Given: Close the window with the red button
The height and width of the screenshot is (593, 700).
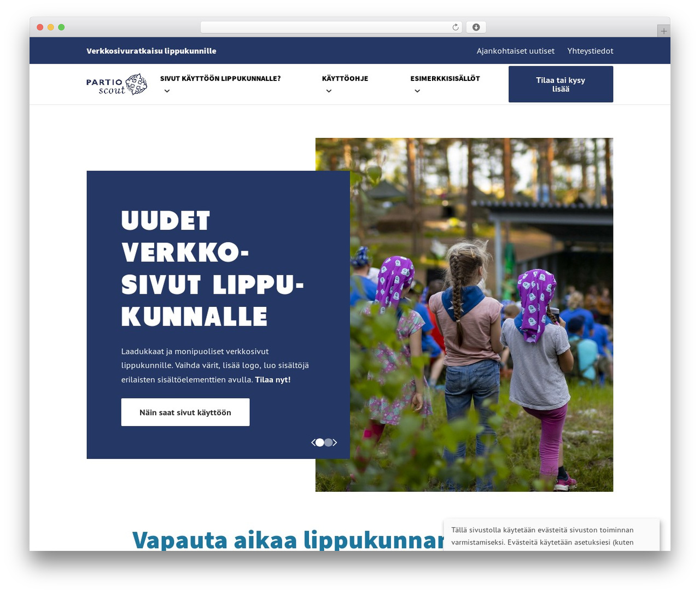Looking at the screenshot, I should pyautogui.click(x=40, y=27).
